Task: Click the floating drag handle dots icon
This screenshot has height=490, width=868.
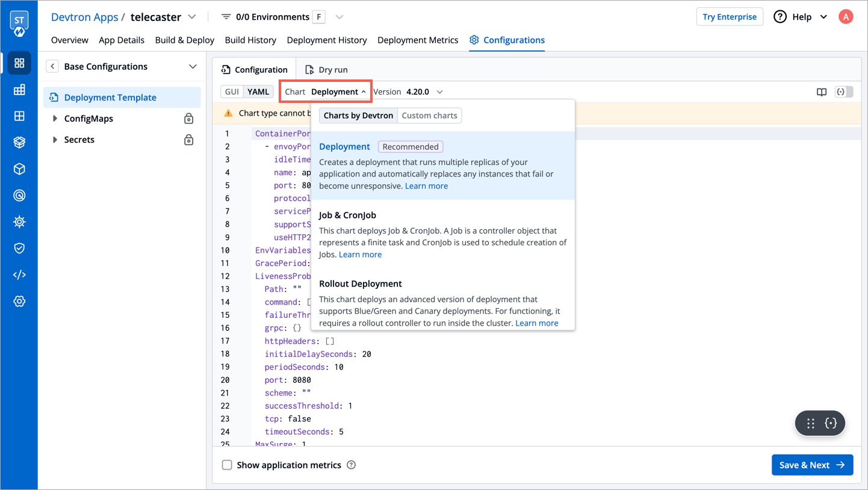Action: pyautogui.click(x=811, y=423)
